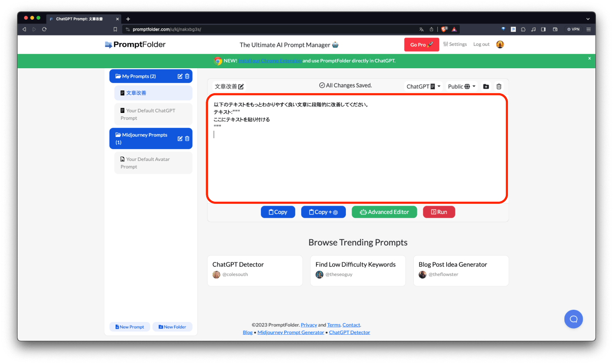Image resolution: width=613 pixels, height=364 pixels.
Task: Open the Public visibility dropdown
Action: coord(462,87)
